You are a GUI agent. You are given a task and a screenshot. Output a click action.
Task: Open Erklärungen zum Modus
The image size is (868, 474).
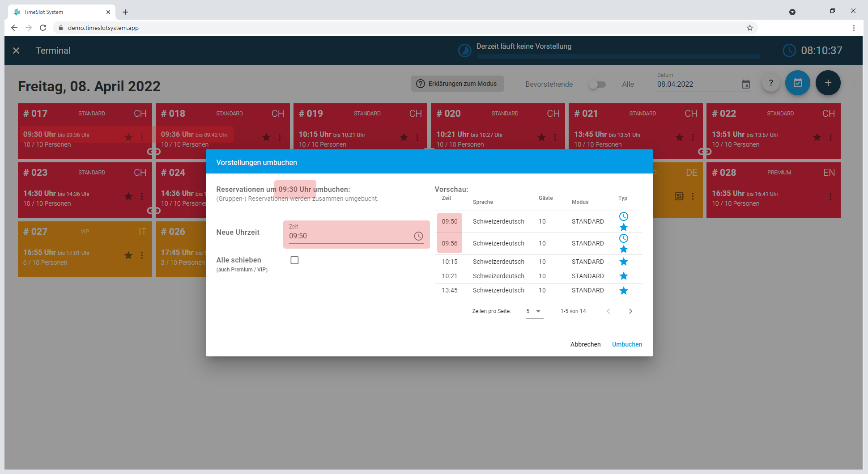pyautogui.click(x=457, y=84)
